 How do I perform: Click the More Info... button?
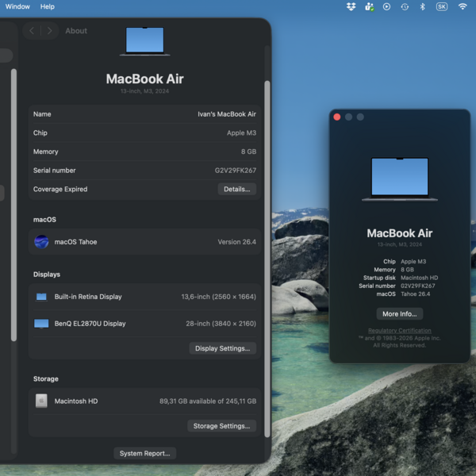pos(399,314)
